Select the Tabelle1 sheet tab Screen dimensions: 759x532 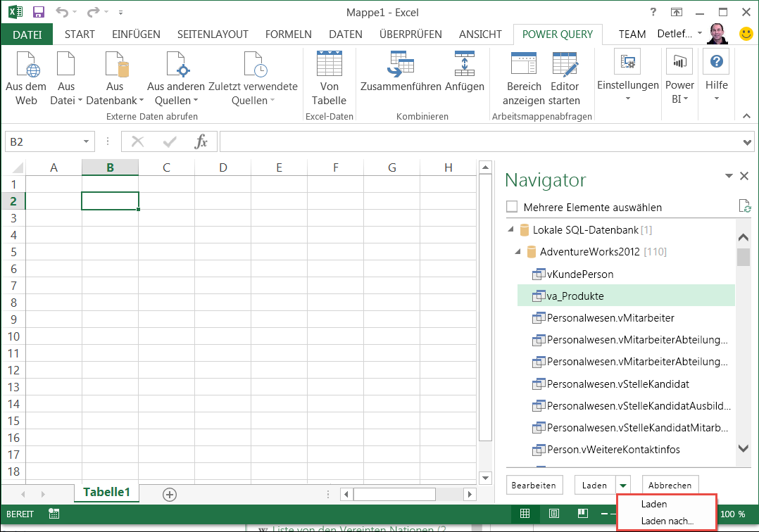point(106,493)
